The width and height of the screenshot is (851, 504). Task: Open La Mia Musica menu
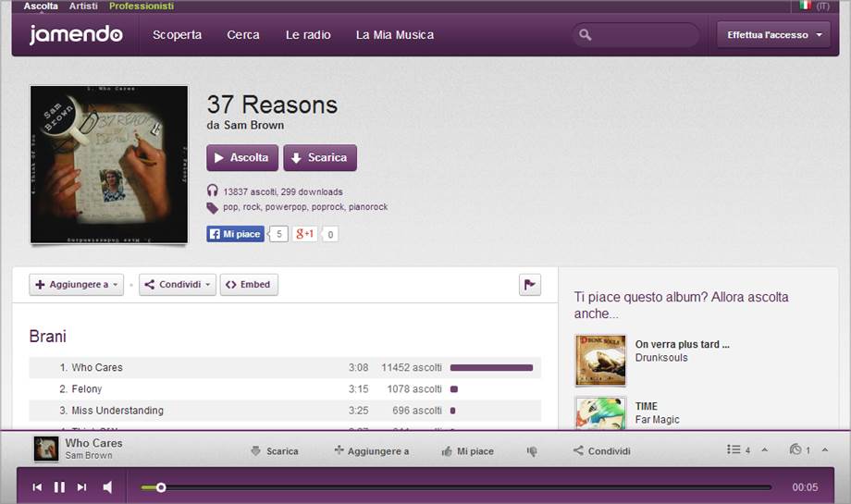[395, 35]
